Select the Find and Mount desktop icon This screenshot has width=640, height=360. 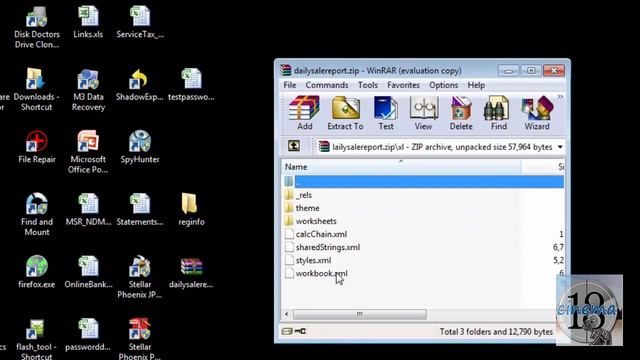pos(37,214)
